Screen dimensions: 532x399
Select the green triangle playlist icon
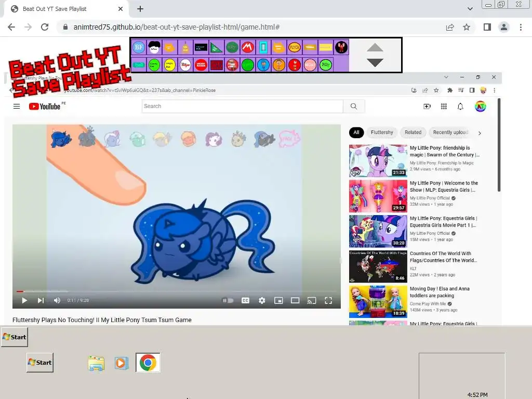[x=217, y=47]
